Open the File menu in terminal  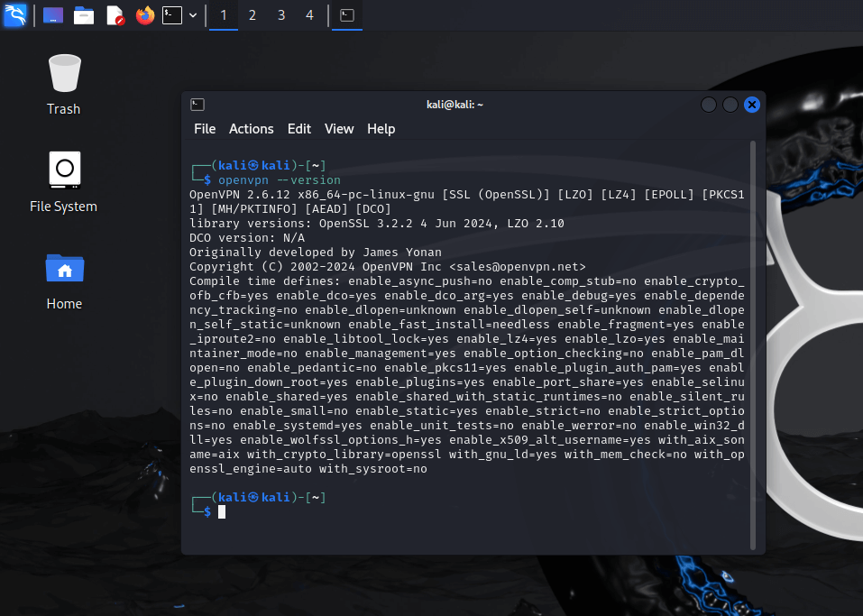coord(205,129)
